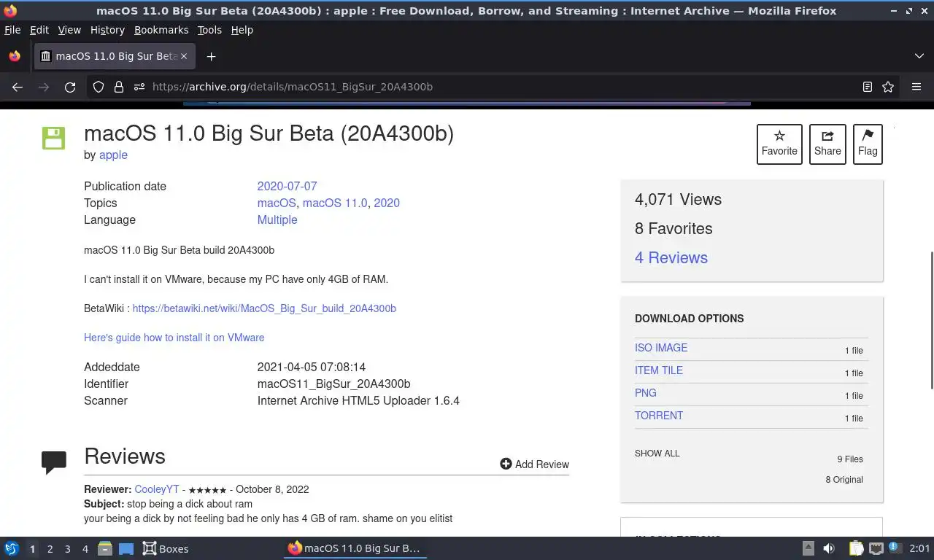The image size is (934, 560).
Task: Open the Help menu
Action: point(242,30)
